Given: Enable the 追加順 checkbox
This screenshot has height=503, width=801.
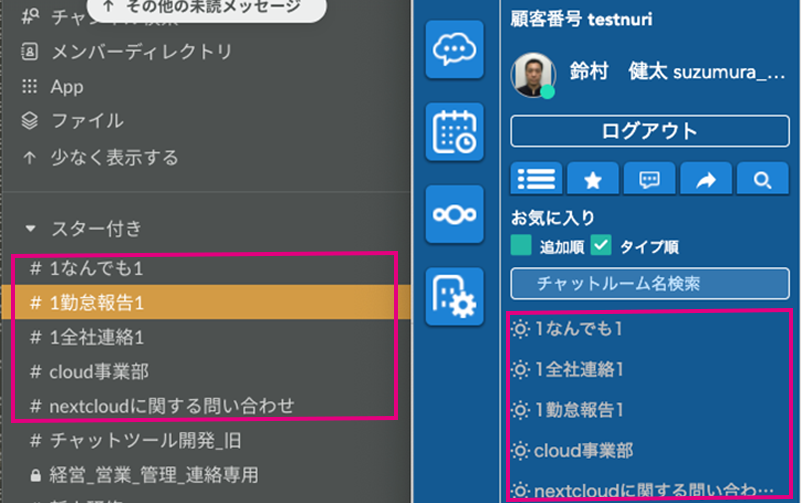Looking at the screenshot, I should (521, 246).
